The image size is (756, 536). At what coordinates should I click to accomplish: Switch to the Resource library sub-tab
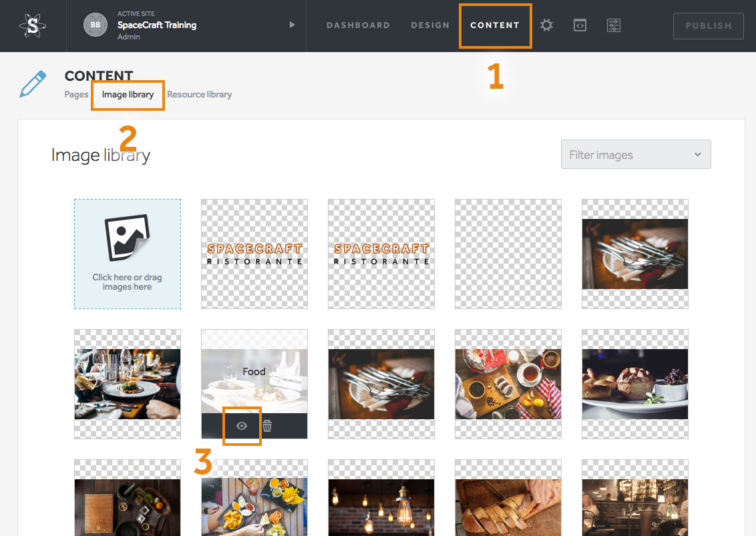(199, 95)
